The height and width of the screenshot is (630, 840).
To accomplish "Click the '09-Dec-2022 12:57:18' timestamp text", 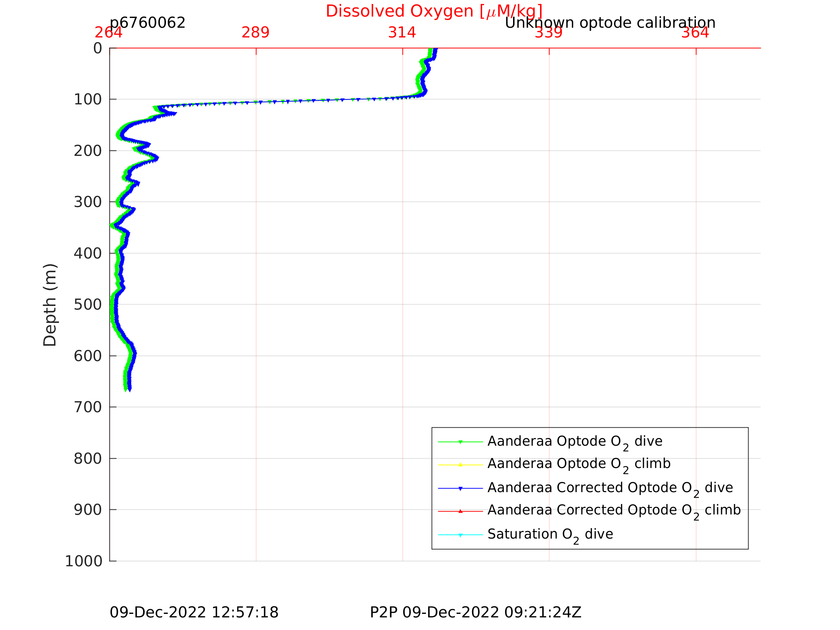I will coord(194,612).
